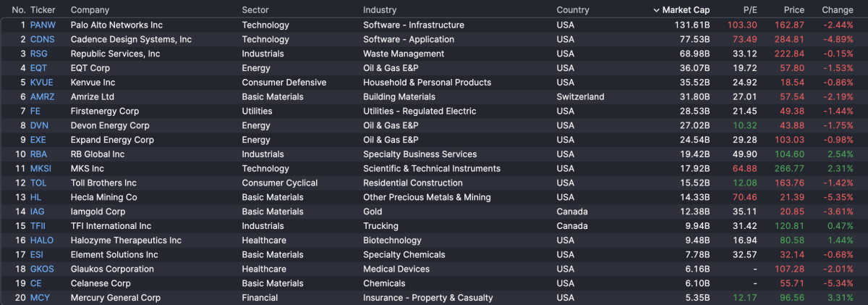The image size is (868, 305).
Task: Open the PANW ticker link
Action: (x=43, y=25)
